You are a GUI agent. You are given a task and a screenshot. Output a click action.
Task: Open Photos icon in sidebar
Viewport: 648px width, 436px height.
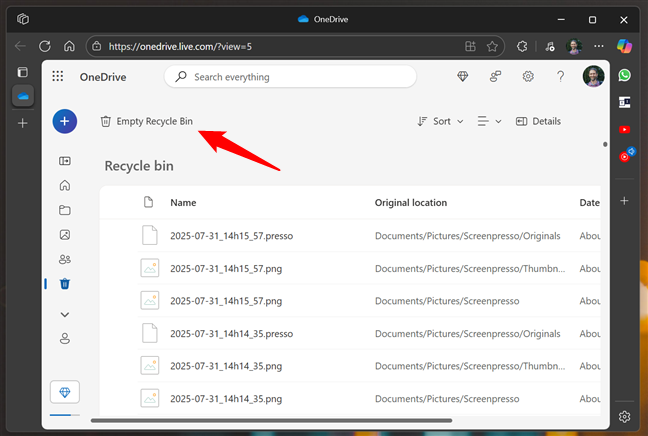point(65,235)
